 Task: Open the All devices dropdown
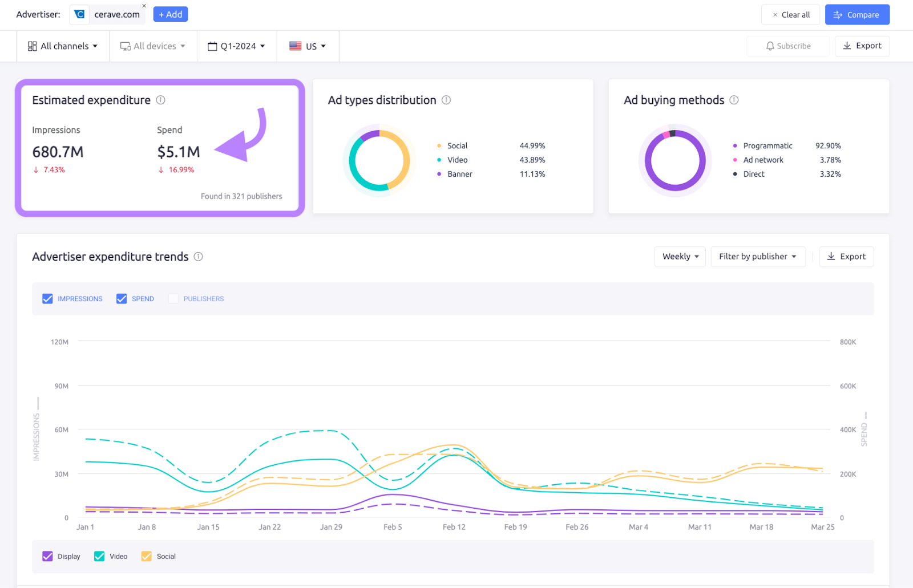tap(153, 46)
